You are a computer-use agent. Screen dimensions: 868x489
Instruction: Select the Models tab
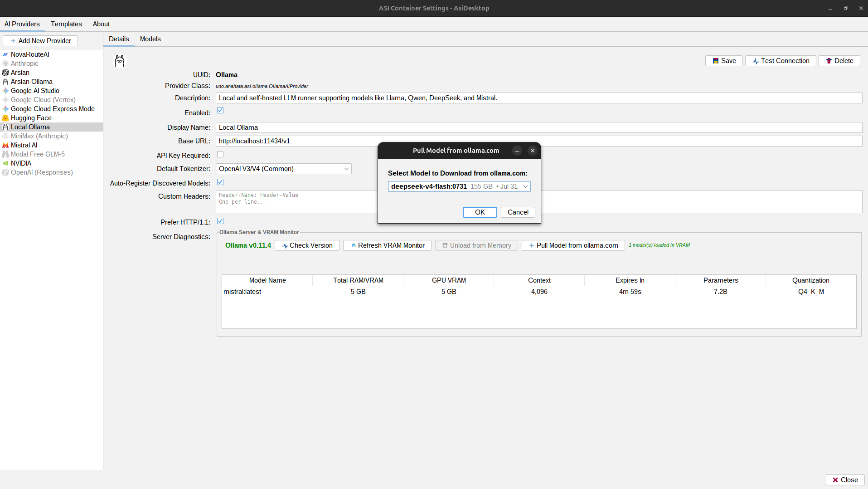click(150, 39)
